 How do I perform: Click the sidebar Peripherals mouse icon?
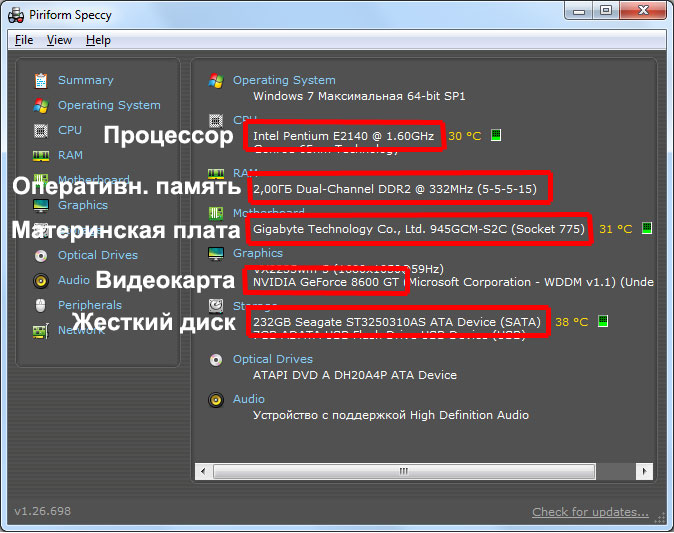click(x=40, y=305)
